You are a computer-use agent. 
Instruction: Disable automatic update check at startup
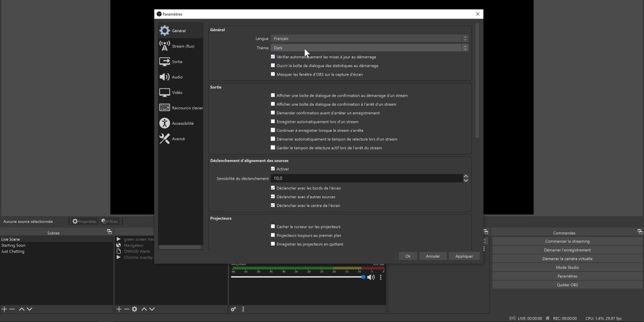click(x=273, y=57)
